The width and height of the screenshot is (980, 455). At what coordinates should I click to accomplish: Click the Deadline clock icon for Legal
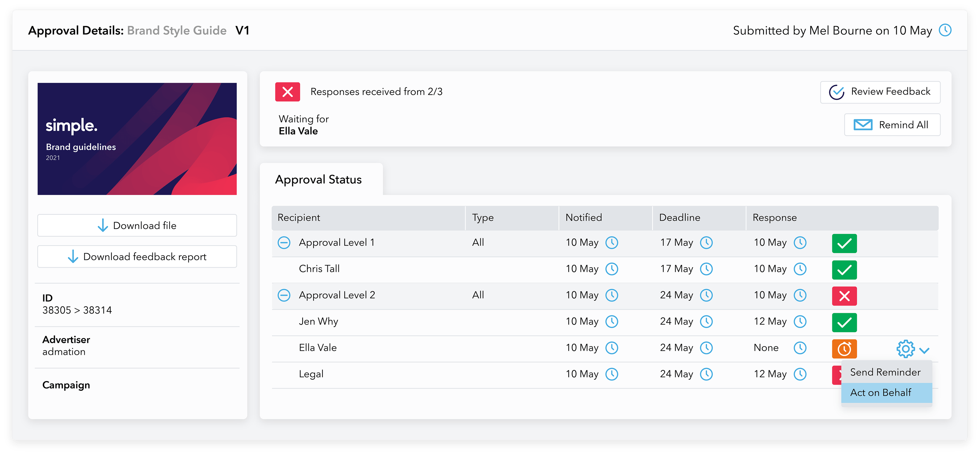tap(706, 374)
